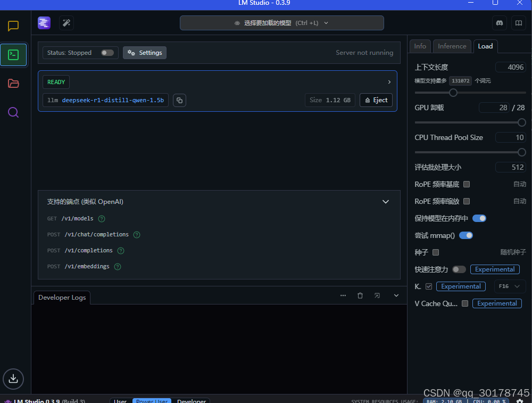The height and width of the screenshot is (403, 532).
Task: Click the deepseek-r1-distill-qwen-1.5b model name
Action: [x=113, y=100]
